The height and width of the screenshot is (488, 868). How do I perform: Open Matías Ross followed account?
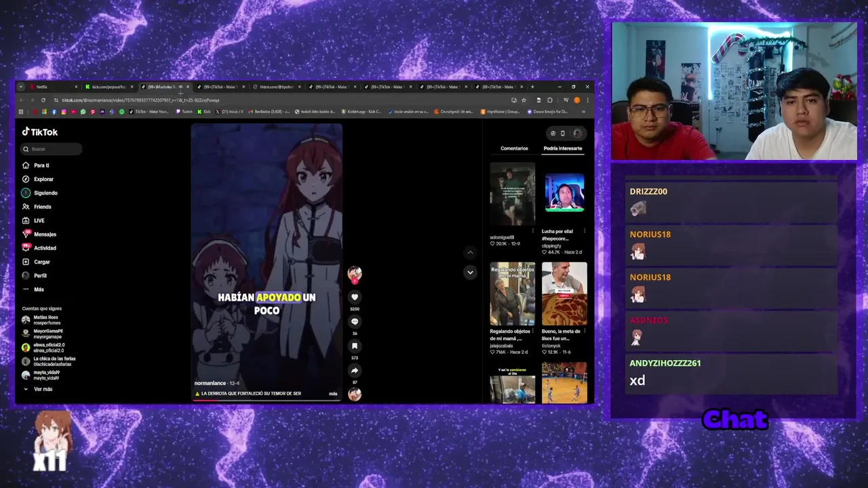click(x=41, y=319)
